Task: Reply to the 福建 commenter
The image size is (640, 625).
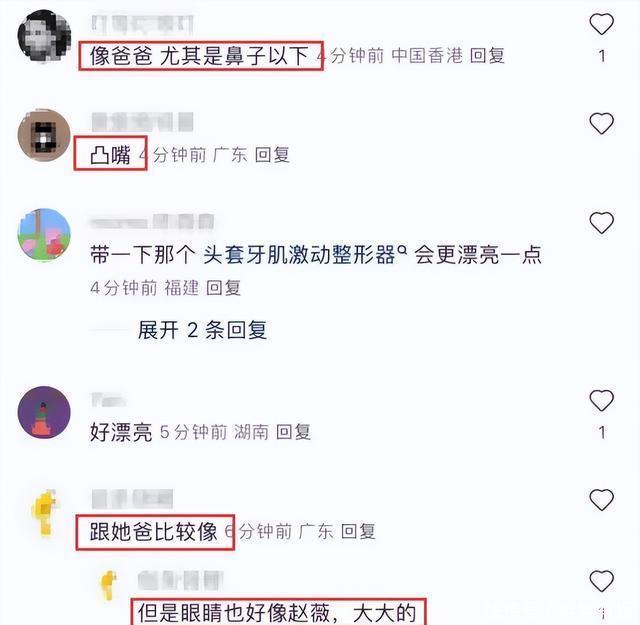Action: pos(223,288)
